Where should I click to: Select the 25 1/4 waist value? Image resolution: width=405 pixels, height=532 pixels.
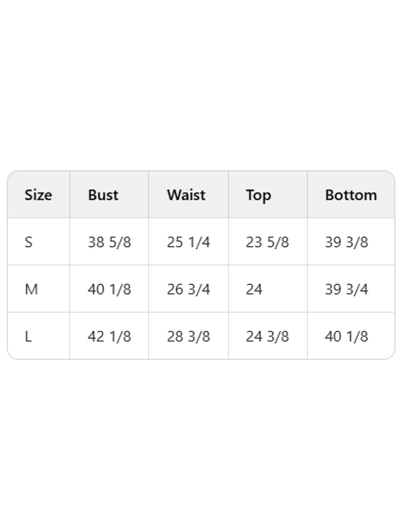pos(188,242)
